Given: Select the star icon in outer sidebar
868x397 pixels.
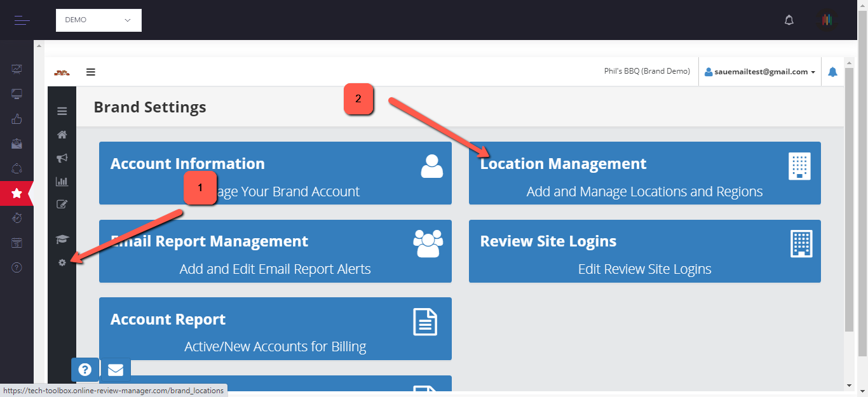Looking at the screenshot, I should 17,193.
